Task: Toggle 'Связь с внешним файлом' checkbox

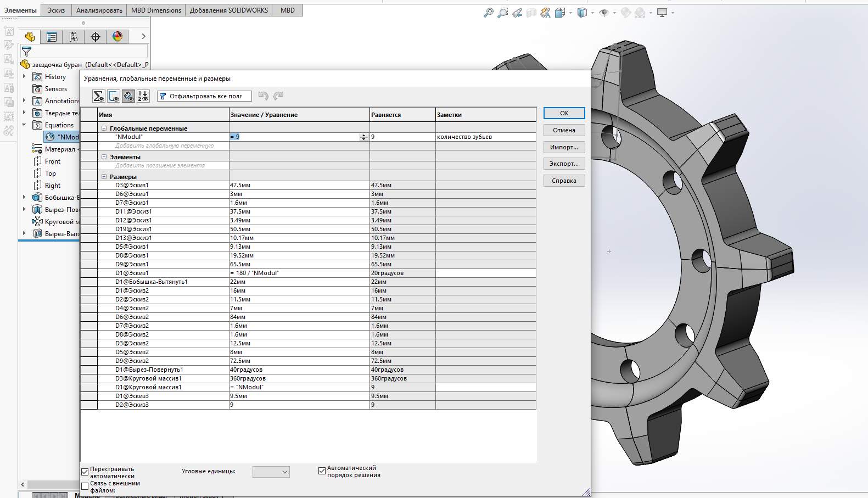Action: 85,486
